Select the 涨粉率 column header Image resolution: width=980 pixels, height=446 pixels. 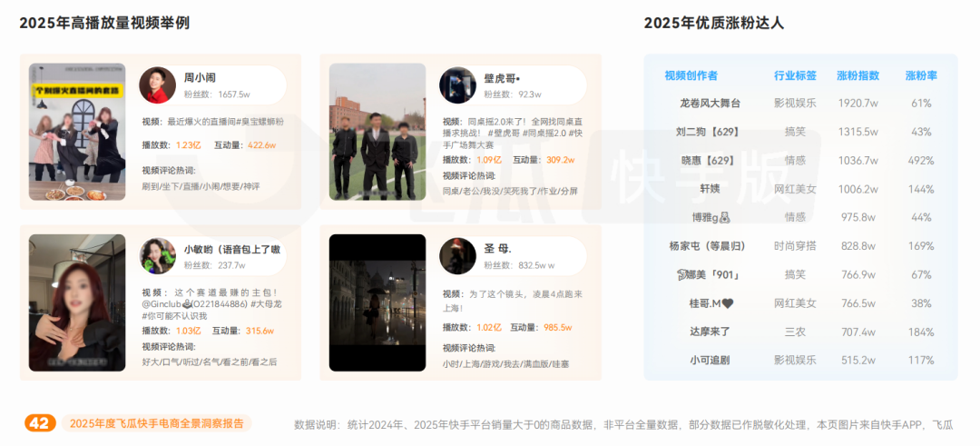click(921, 75)
